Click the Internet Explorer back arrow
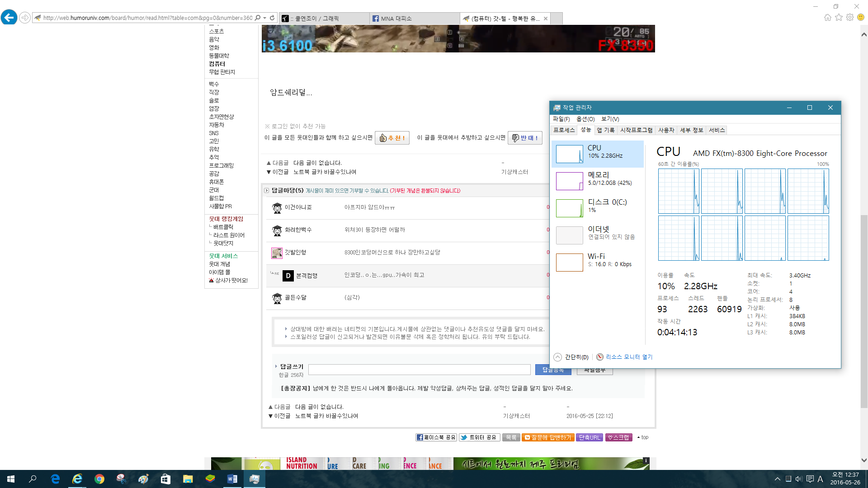This screenshot has width=868, height=488. click(9, 18)
